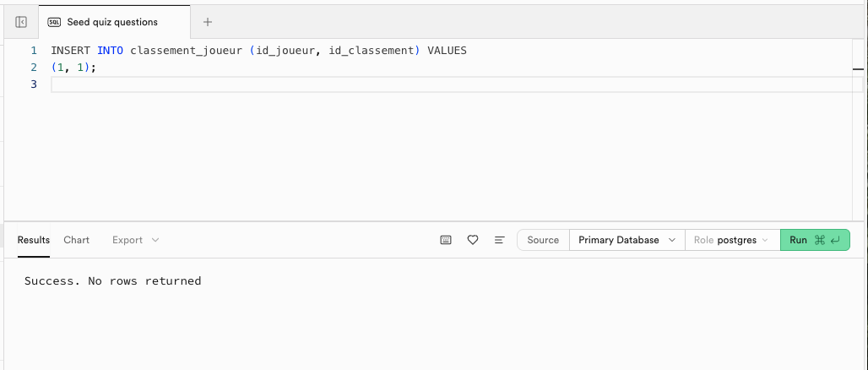868x370 pixels.
Task: Open the Export dropdown menu
Action: click(135, 240)
